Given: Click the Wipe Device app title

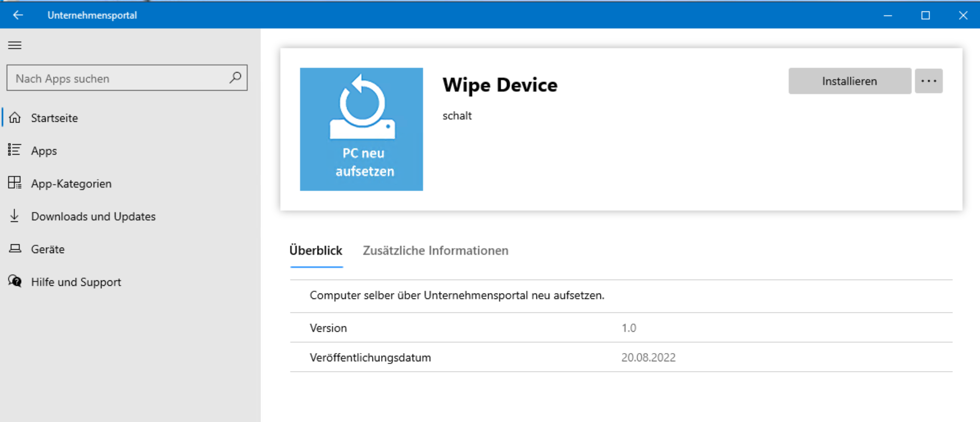Looking at the screenshot, I should (x=500, y=85).
